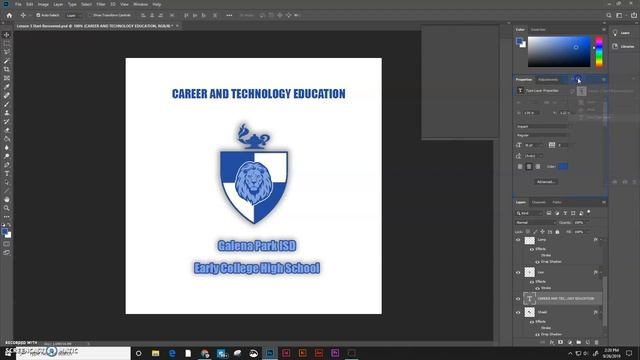
Task: Open the Image menu
Action: pyautogui.click(x=43, y=4)
